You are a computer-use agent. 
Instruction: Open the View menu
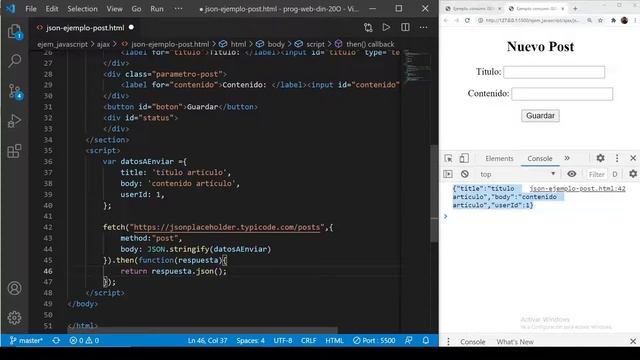(x=114, y=9)
